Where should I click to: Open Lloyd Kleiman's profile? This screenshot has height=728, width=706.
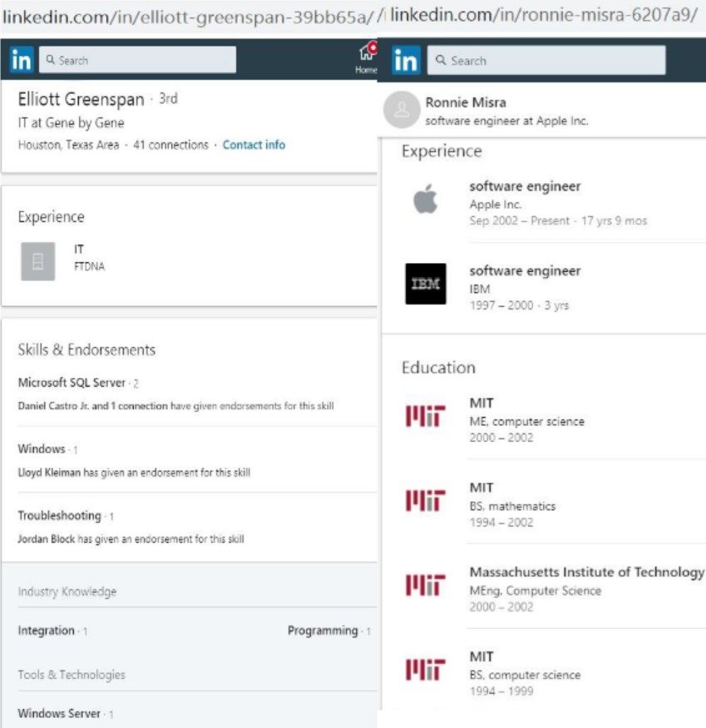tap(49, 473)
